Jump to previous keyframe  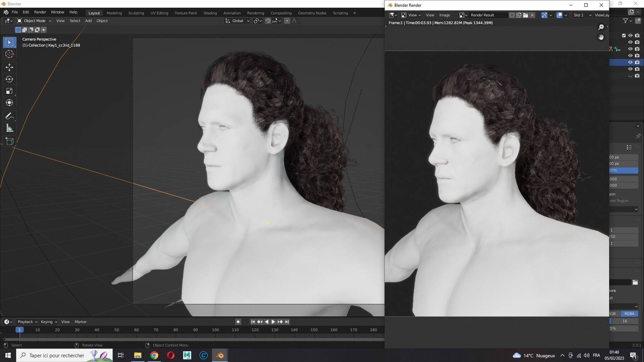260,322
